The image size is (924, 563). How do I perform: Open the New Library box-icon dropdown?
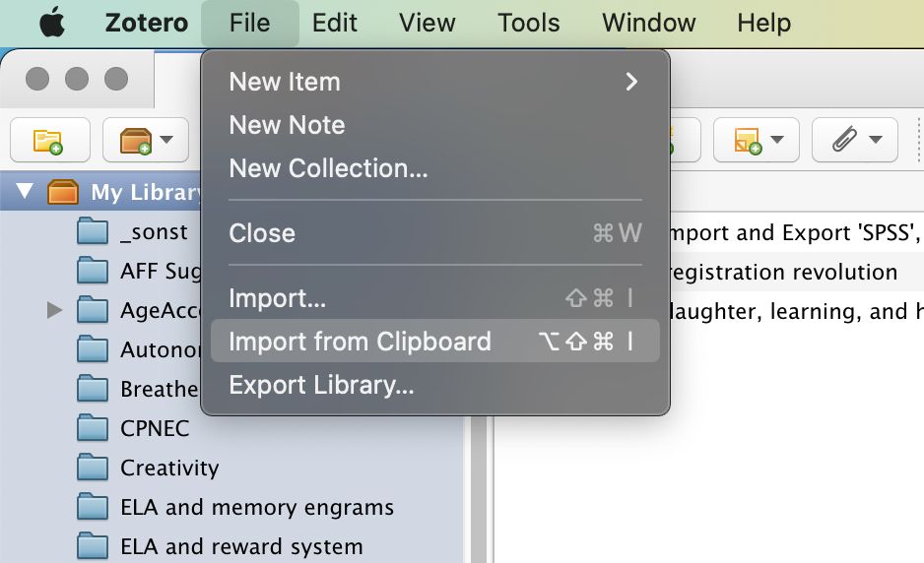(146, 140)
